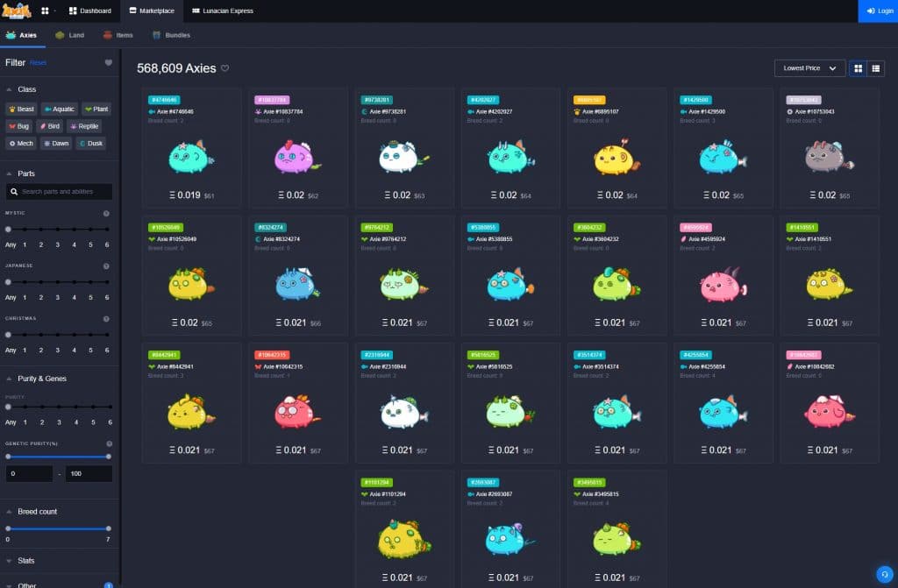Switch to list view layout
This screenshot has height=588, width=898.
click(876, 68)
